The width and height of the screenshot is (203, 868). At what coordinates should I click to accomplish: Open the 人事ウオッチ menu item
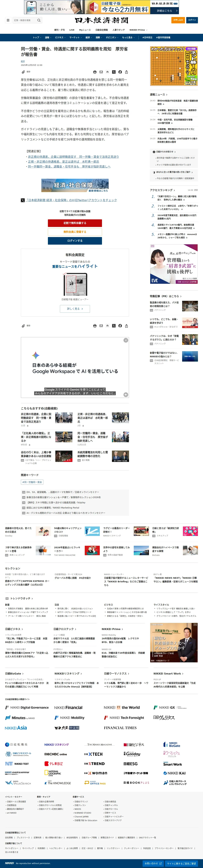pyautogui.click(x=119, y=30)
